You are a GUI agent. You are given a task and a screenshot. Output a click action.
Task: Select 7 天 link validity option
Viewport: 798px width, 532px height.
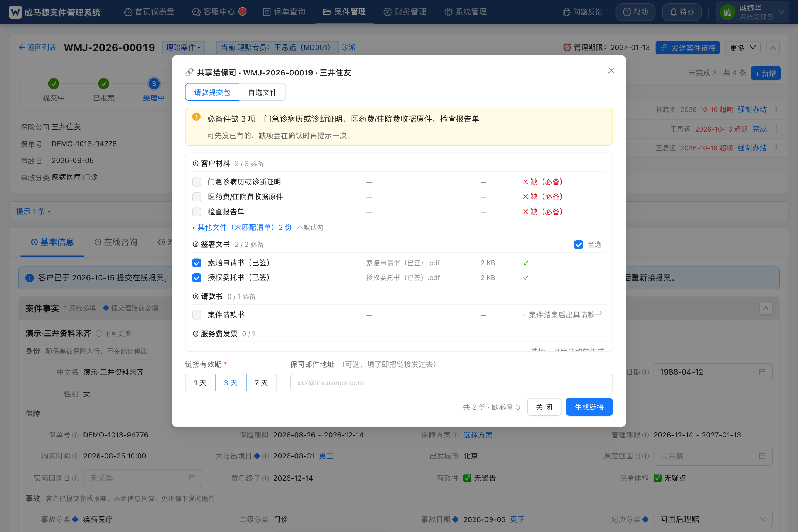click(261, 382)
